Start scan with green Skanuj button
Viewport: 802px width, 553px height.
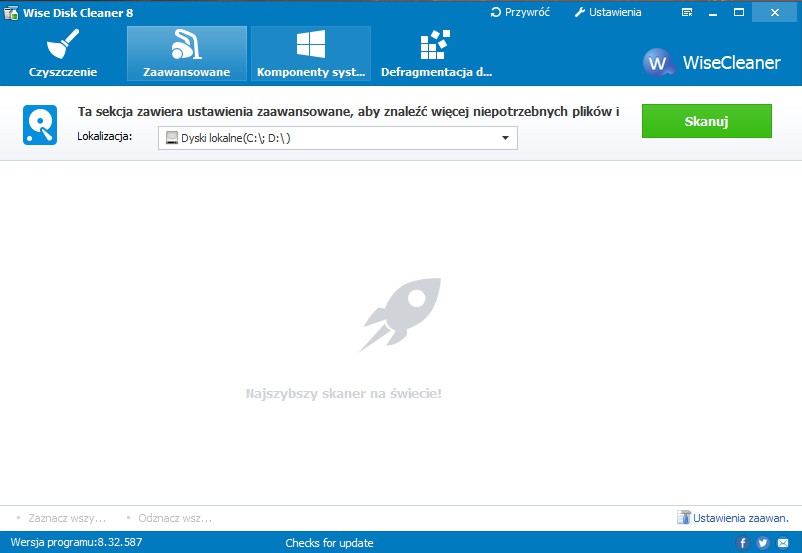(x=706, y=121)
